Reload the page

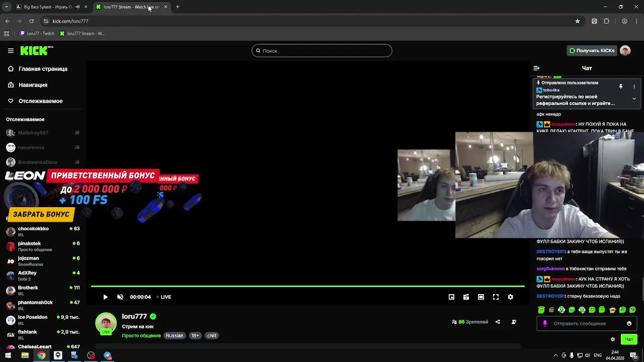coord(31,21)
